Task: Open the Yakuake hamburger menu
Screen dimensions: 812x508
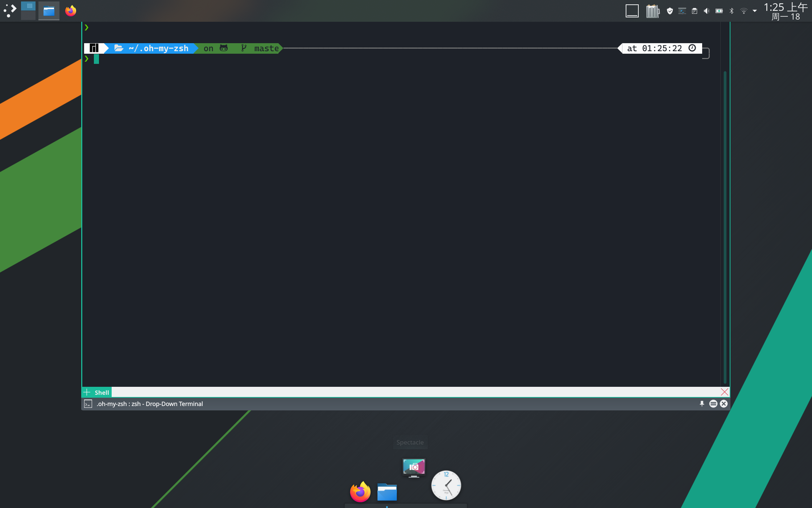Action: coord(713,403)
